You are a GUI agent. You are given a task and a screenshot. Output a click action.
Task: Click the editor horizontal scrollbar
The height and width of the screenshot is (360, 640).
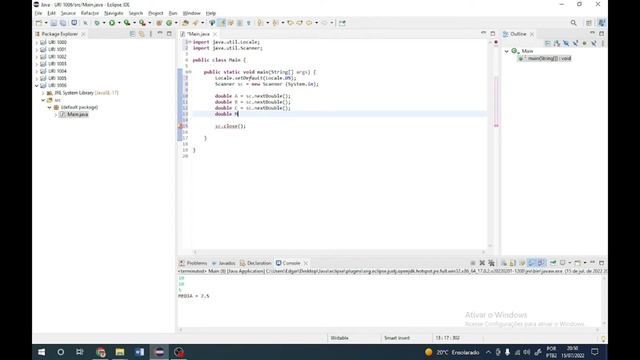[339, 252]
